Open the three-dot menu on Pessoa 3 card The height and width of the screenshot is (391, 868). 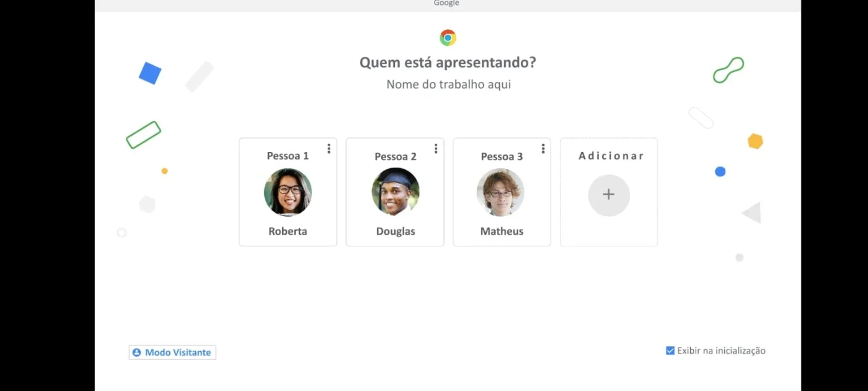tap(543, 148)
